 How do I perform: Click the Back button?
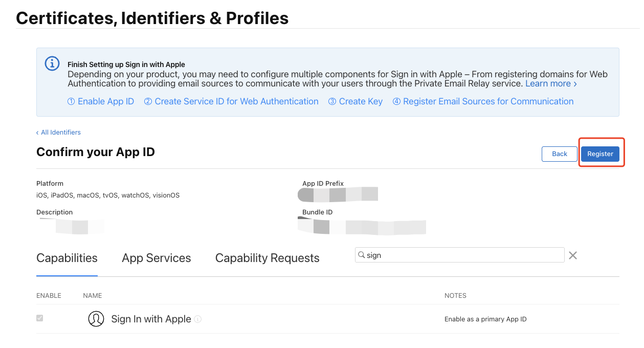pyautogui.click(x=559, y=154)
